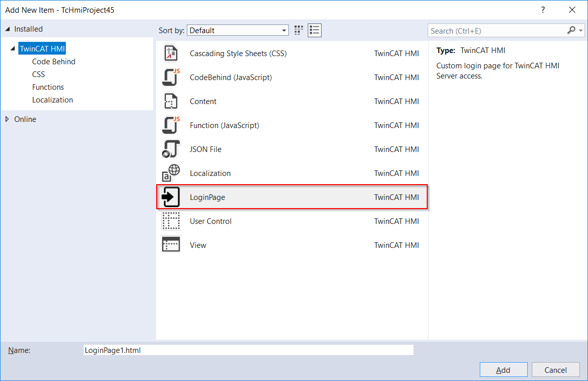
Task: Select the 'JSON File' template name
Action: point(206,149)
